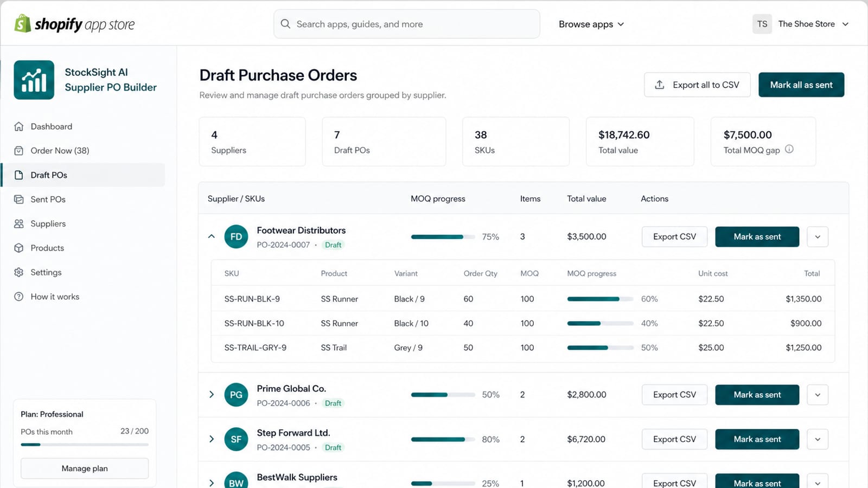Screen dimensions: 868x488
Task: Open the Browse apps dropdown
Action: pos(591,24)
